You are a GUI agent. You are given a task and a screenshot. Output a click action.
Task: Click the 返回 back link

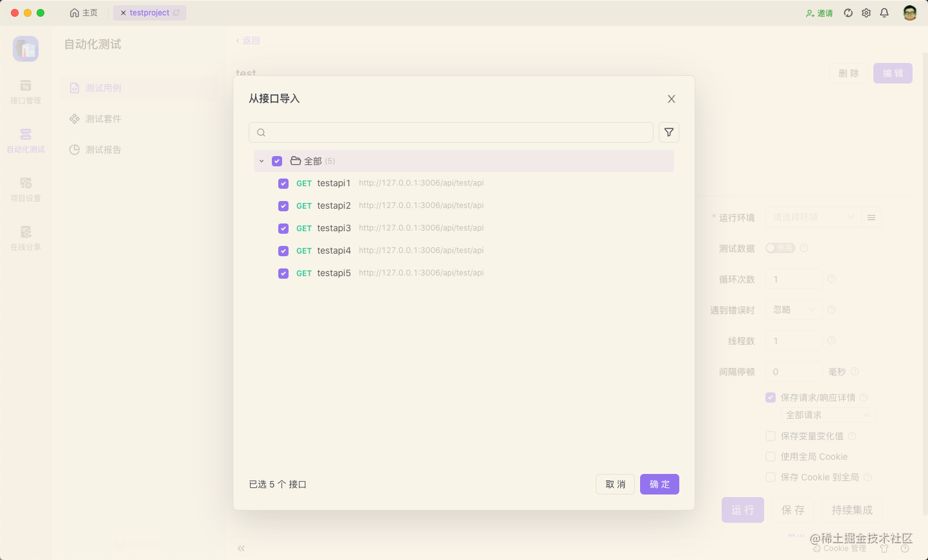[248, 40]
